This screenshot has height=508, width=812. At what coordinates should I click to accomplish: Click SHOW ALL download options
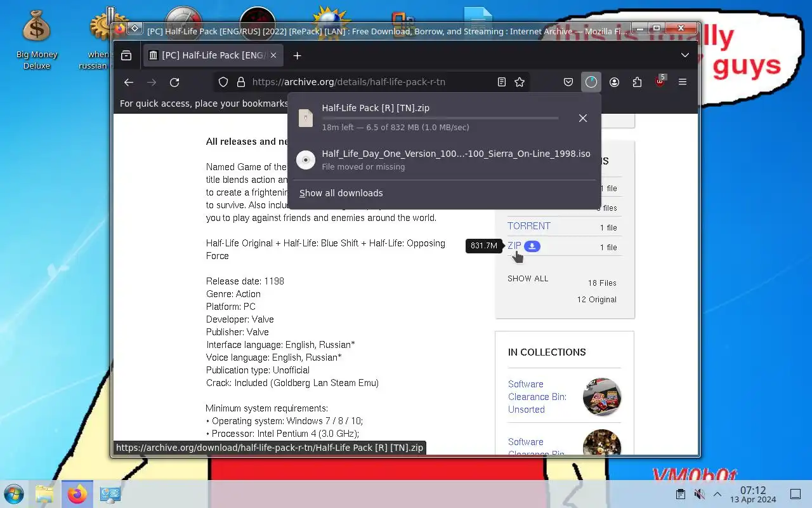tap(528, 279)
